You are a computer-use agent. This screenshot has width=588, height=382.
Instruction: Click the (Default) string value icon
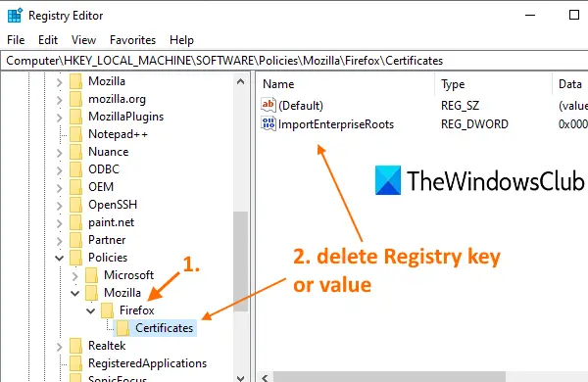269,105
